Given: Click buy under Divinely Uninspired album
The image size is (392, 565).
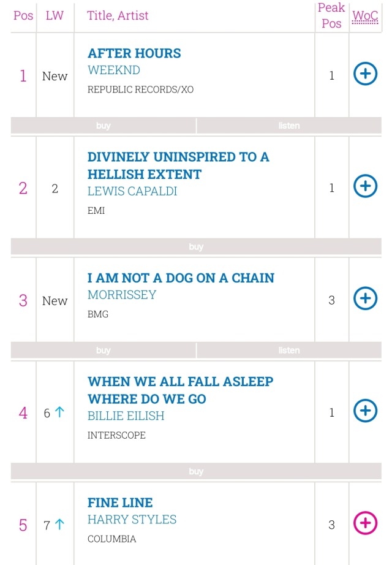Looking at the screenshot, I should click(x=196, y=247).
